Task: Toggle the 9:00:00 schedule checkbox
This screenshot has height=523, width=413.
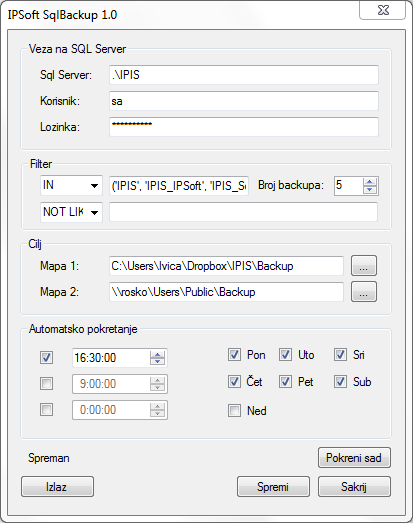Action: (x=46, y=384)
